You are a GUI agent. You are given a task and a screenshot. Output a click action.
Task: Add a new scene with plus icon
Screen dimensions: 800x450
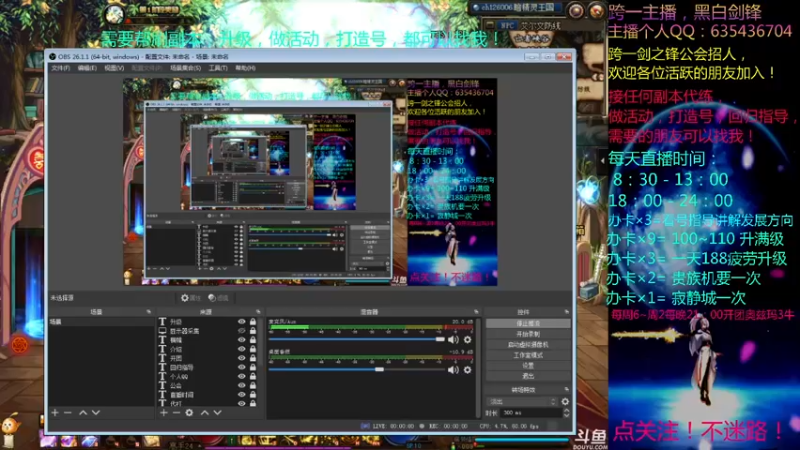tap(55, 413)
